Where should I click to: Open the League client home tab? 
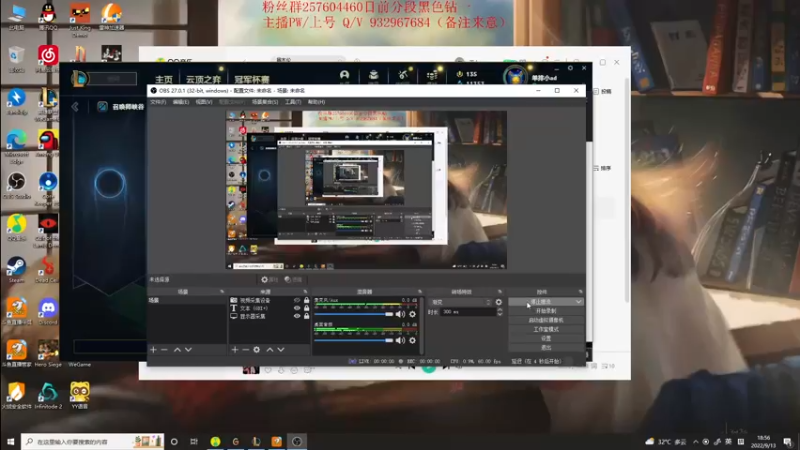pos(164,80)
